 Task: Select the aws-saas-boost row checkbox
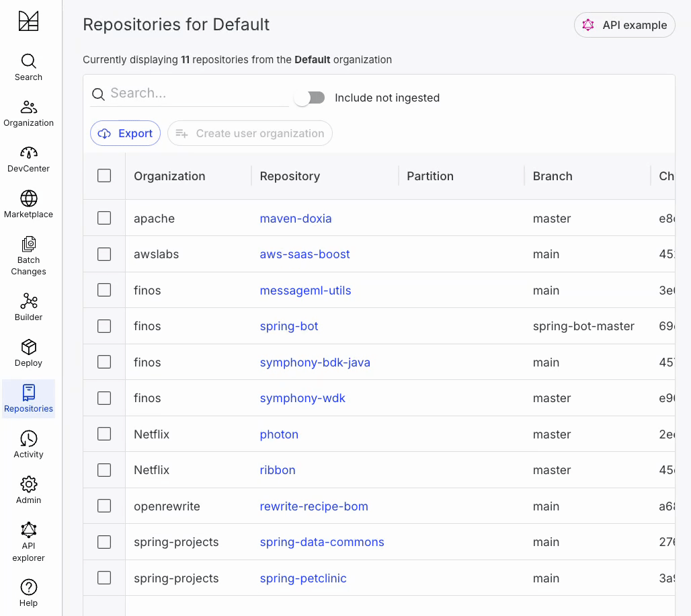104,254
